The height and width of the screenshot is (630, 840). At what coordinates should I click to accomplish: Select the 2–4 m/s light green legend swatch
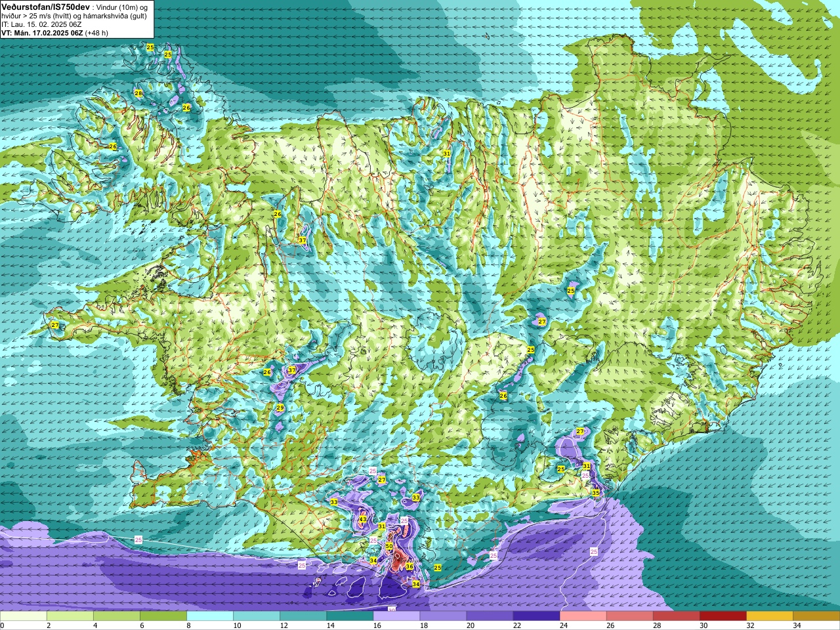point(70,616)
